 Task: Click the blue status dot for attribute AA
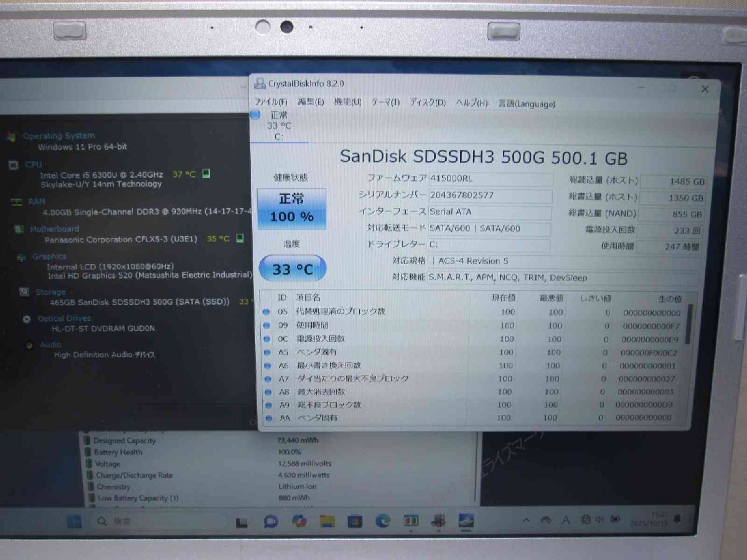tap(268, 419)
